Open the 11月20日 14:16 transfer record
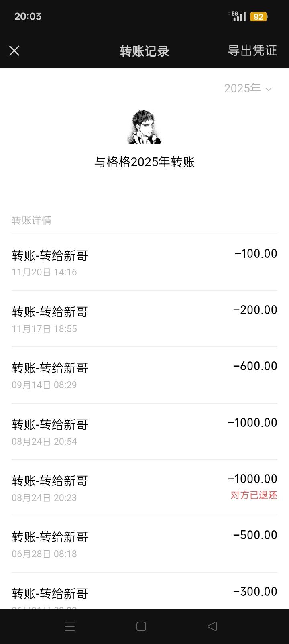Screen dimensions: 289x644 (x=144, y=263)
